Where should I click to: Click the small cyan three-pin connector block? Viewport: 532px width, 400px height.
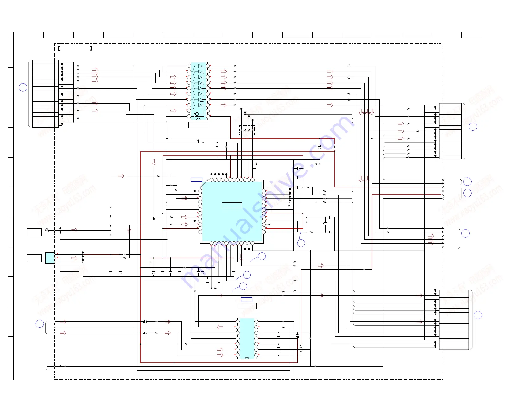(x=50, y=258)
